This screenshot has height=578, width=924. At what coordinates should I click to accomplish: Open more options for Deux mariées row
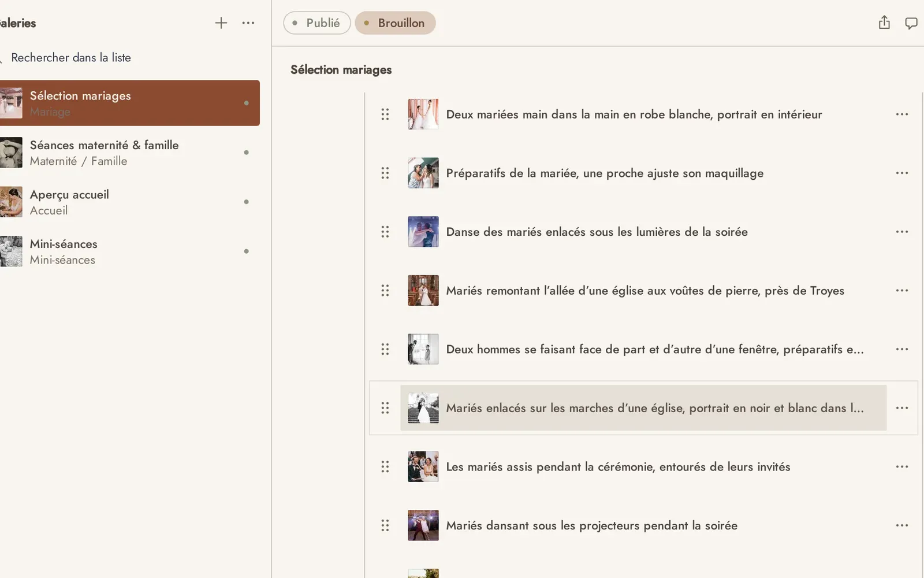pos(902,114)
